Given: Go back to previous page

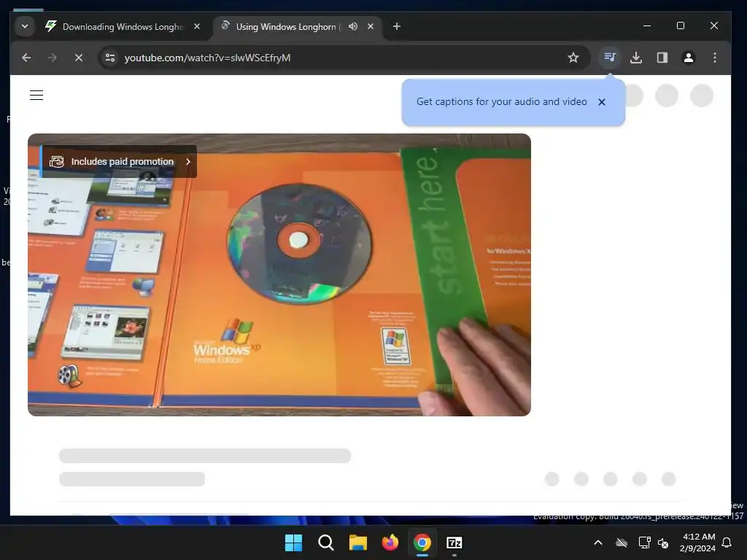Looking at the screenshot, I should point(26,58).
